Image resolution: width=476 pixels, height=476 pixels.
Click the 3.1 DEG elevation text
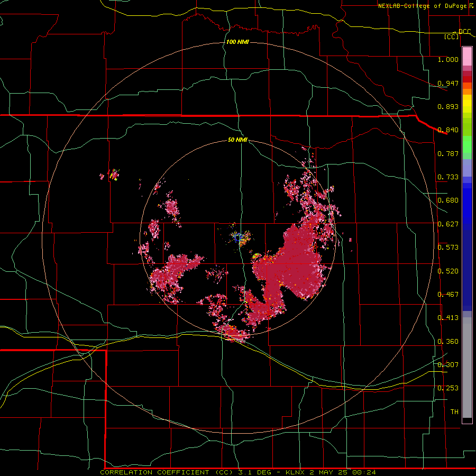[x=255, y=472]
